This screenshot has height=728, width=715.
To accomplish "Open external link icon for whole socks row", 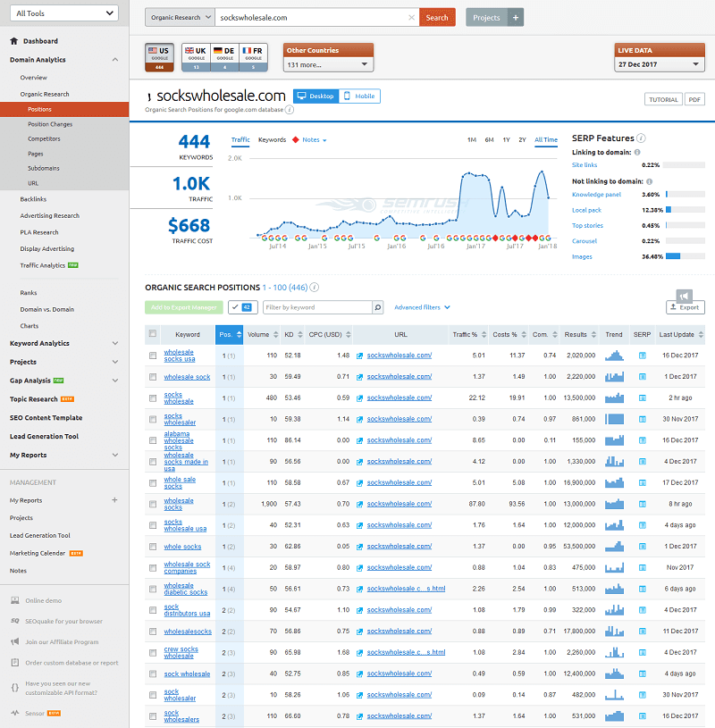I will point(359,547).
